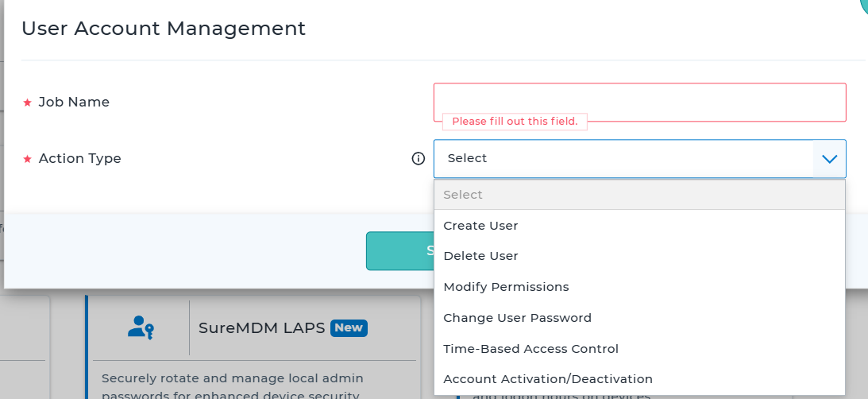Click the red asterisk next to Action Type
The image size is (868, 399).
pyautogui.click(x=27, y=159)
